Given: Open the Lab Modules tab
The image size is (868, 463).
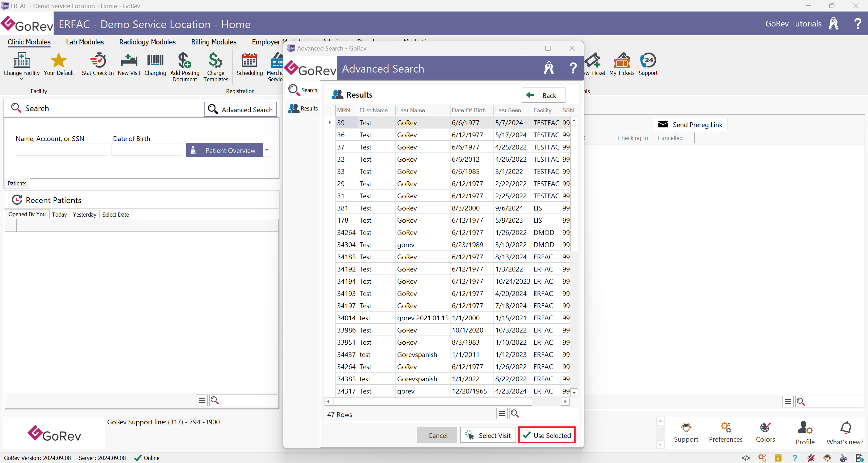Looking at the screenshot, I should click(x=85, y=42).
